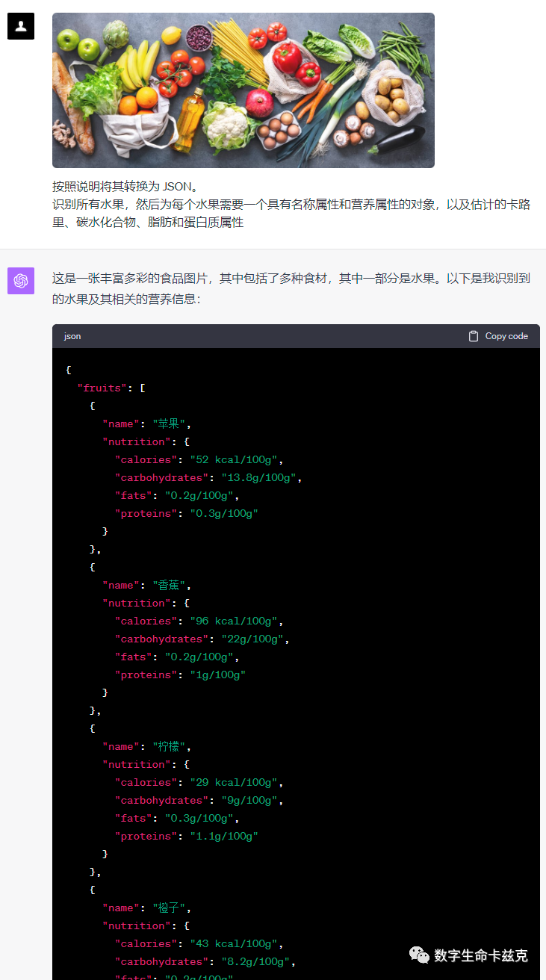The width and height of the screenshot is (546, 980).
Task: Click the prompt line mentioning JSON
Action: pos(124,186)
